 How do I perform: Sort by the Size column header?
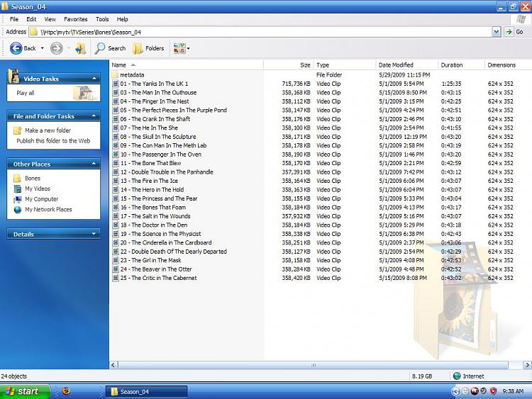coord(289,65)
